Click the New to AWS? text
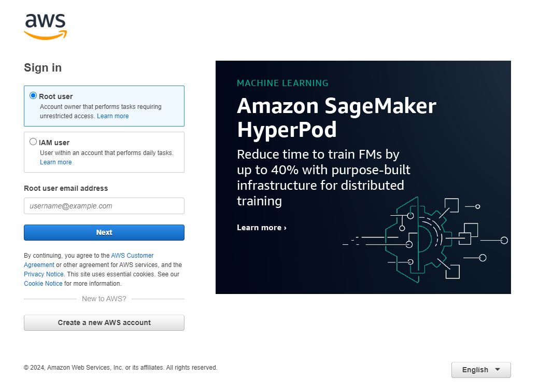The image size is (539, 392). (104, 299)
